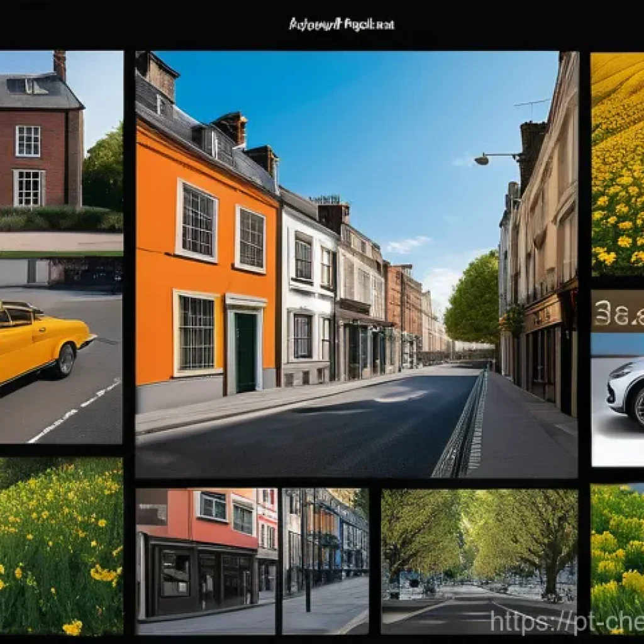Click the green door of the orange house
This screenshot has height=644, width=644.
(x=245, y=352)
